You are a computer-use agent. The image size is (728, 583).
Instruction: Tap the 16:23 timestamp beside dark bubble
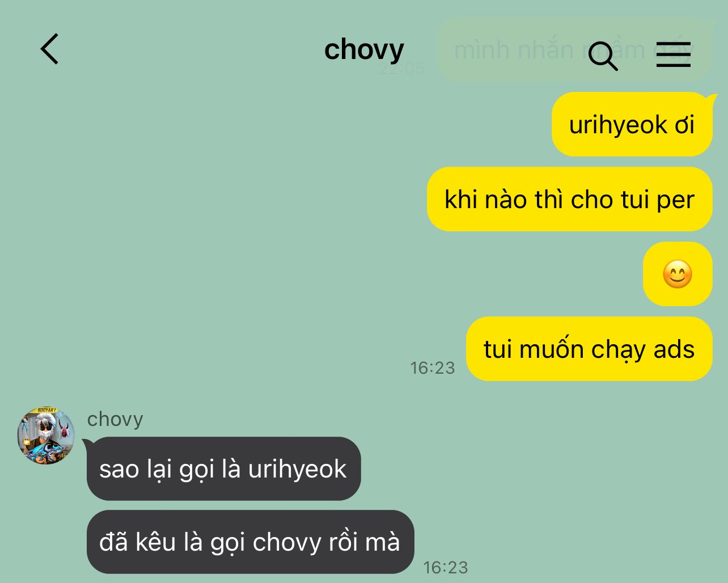pos(446,567)
